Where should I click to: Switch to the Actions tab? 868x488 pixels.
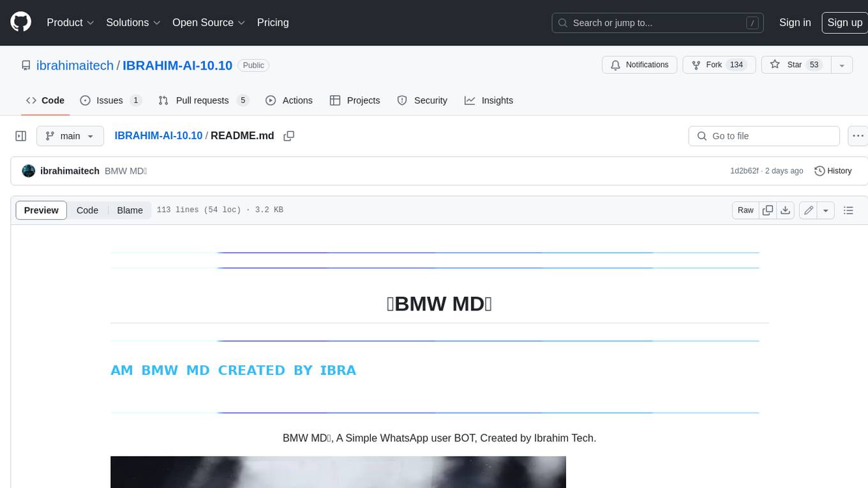(x=289, y=100)
